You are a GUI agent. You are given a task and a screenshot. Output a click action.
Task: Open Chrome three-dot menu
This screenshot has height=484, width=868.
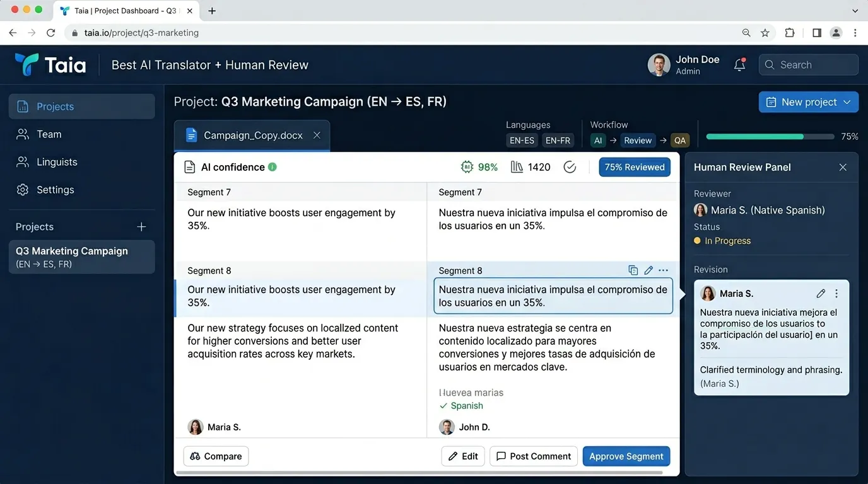click(855, 33)
